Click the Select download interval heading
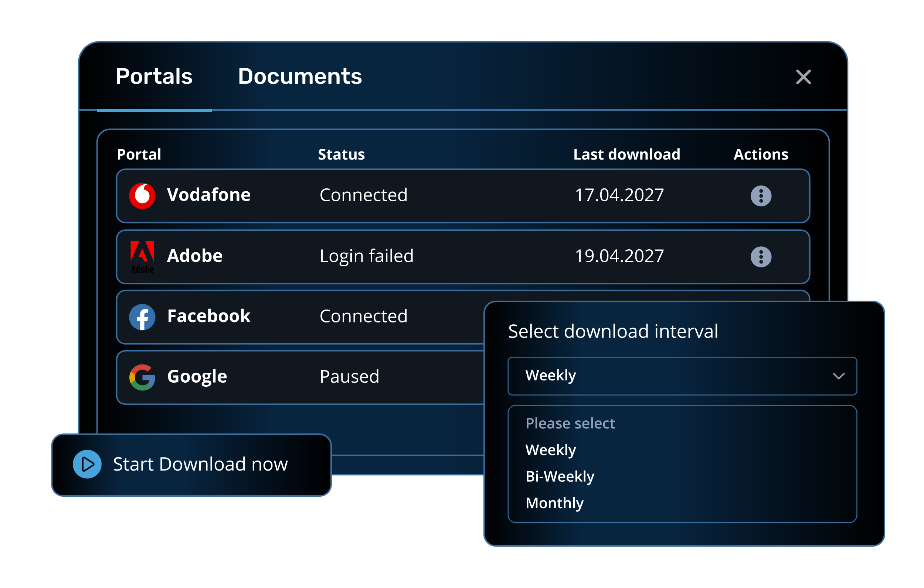The height and width of the screenshot is (588, 924). (x=612, y=331)
